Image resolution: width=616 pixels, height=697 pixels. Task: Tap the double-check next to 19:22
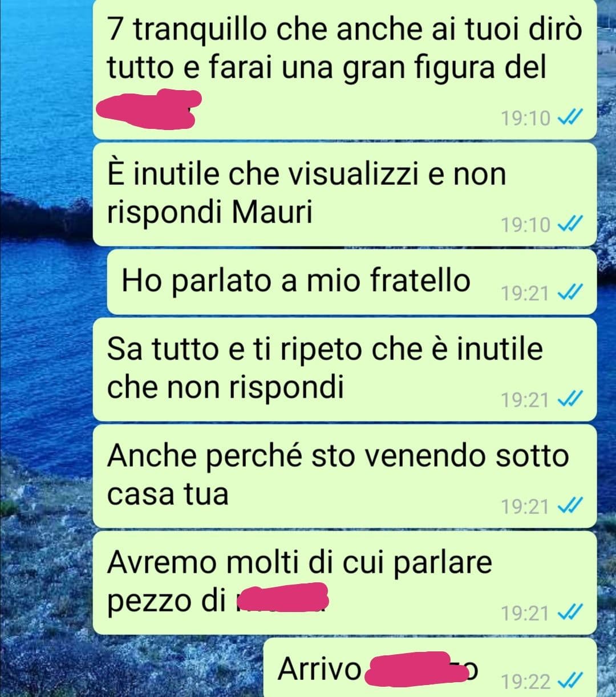[569, 681]
